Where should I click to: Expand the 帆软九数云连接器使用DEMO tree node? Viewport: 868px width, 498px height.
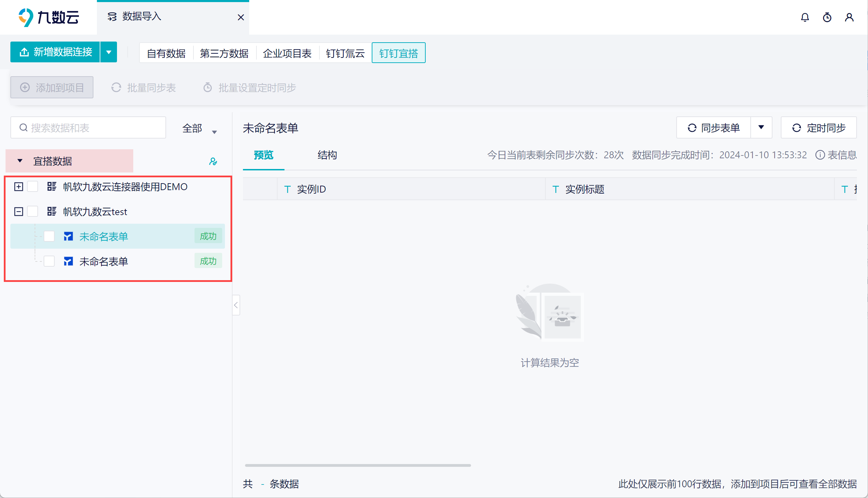point(19,187)
